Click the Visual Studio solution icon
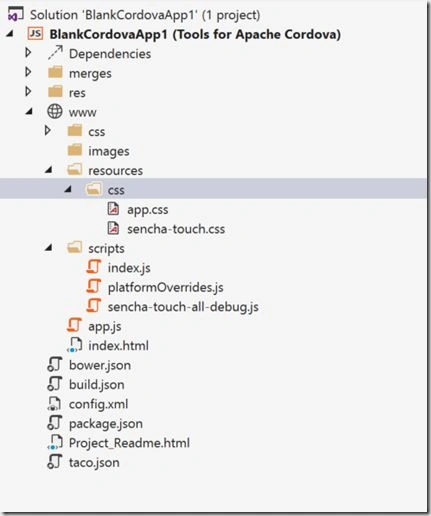431x516 pixels. 16,14
